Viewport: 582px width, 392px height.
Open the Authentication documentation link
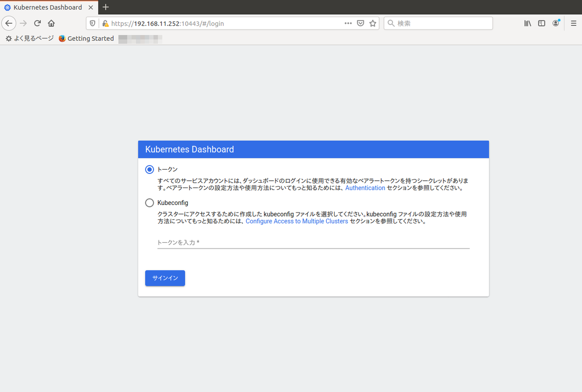tap(365, 188)
